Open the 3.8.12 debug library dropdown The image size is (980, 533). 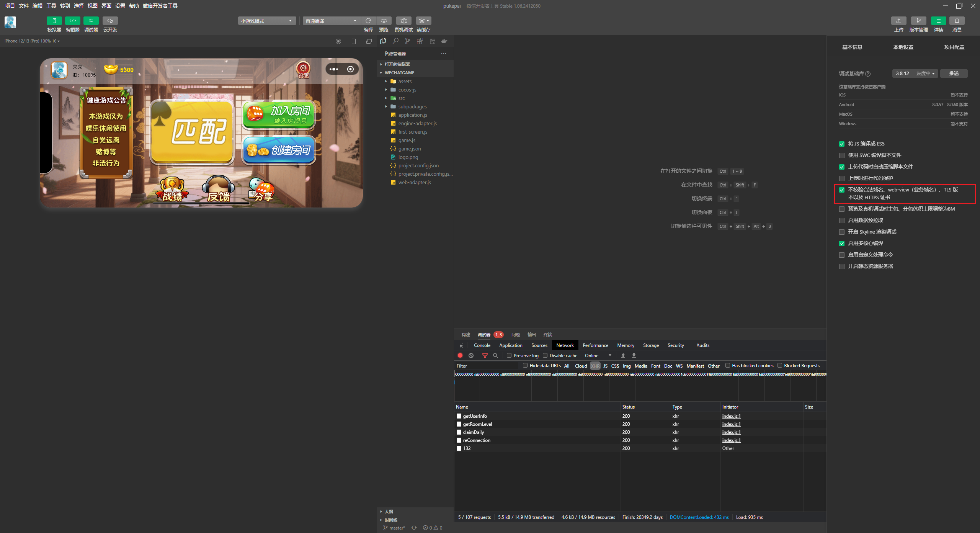pos(915,74)
